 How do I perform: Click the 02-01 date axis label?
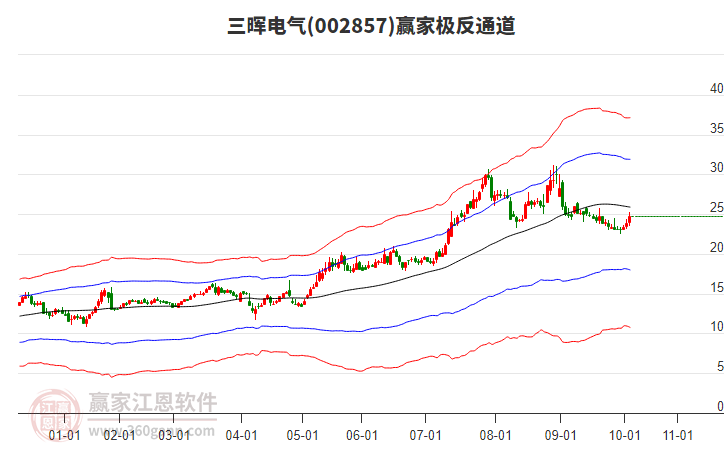(119, 435)
